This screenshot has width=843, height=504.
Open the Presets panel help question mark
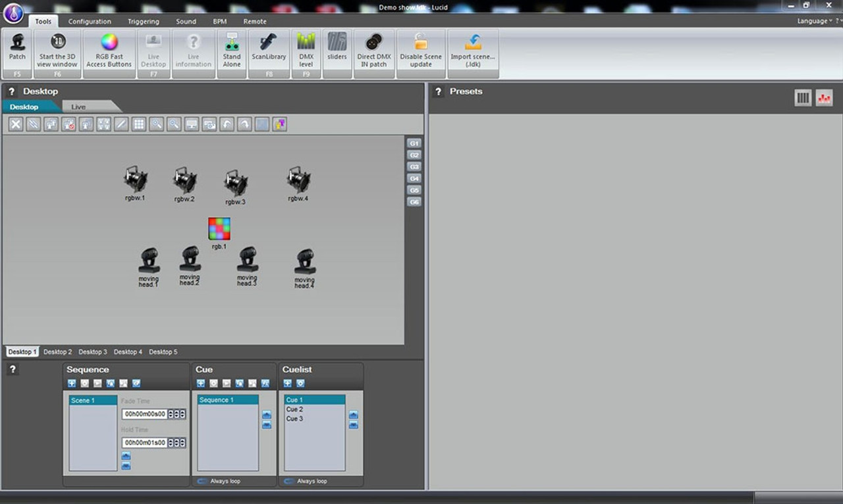tap(439, 91)
